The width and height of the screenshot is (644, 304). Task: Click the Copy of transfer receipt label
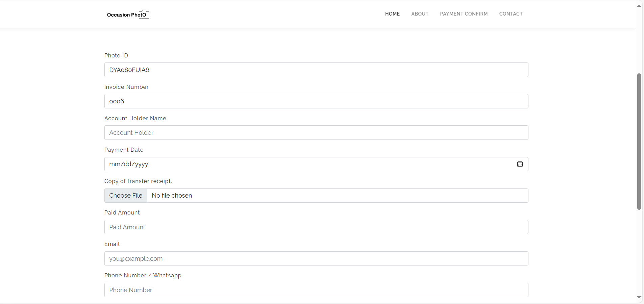click(x=138, y=181)
